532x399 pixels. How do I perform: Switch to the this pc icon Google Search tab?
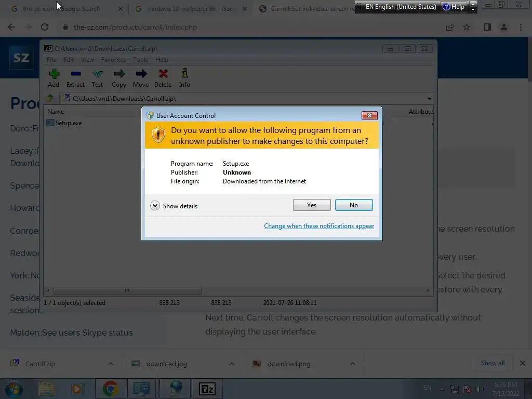pyautogui.click(x=61, y=9)
